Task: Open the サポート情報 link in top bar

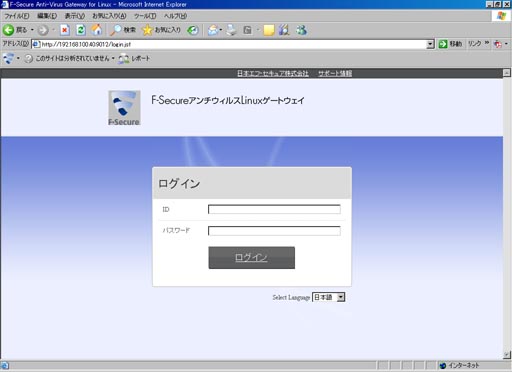Action: 335,73
